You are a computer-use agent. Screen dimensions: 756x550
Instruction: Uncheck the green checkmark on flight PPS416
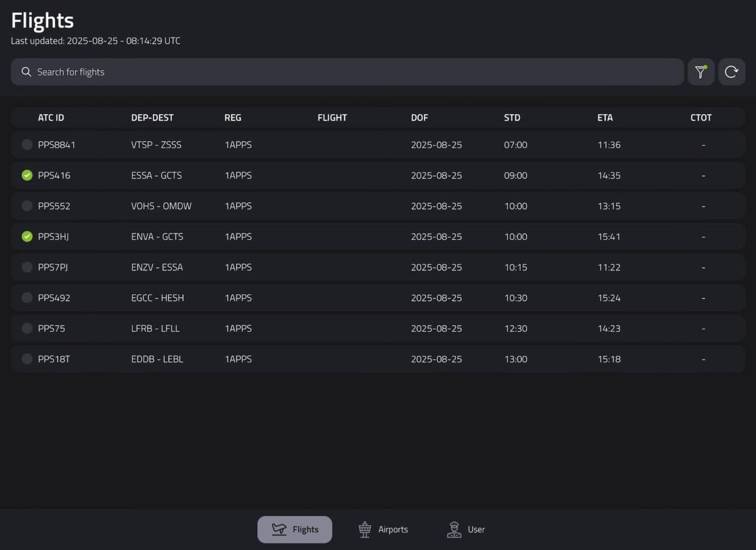pos(27,175)
